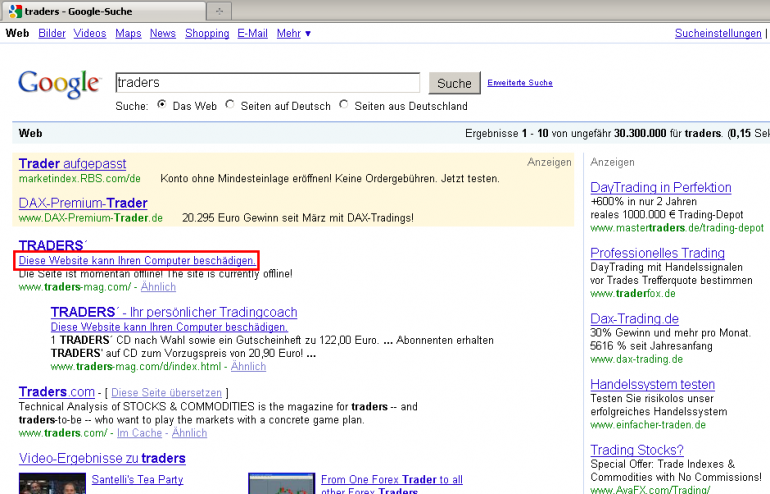Open a new browser tab
Image resolution: width=770 pixels, height=494 pixels.
219,11
